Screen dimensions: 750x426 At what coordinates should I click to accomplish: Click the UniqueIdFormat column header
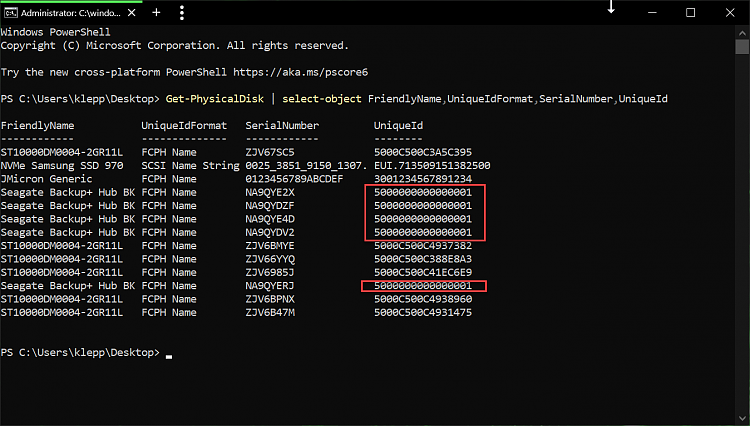pyautogui.click(x=184, y=126)
